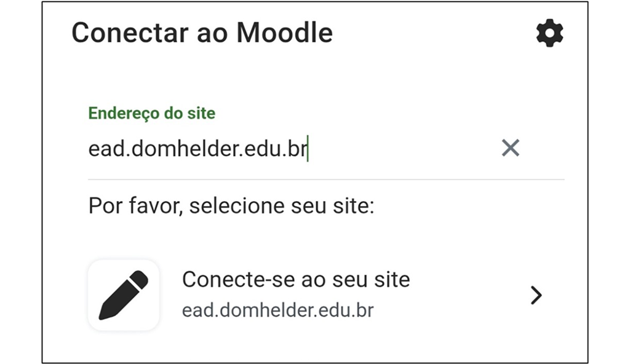
Task: Click the divider below the address field
Action: (x=326, y=180)
